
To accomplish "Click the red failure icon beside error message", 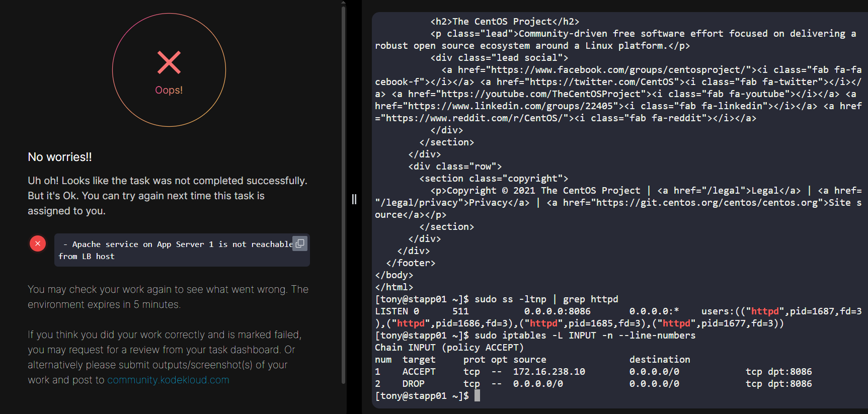I will [38, 243].
